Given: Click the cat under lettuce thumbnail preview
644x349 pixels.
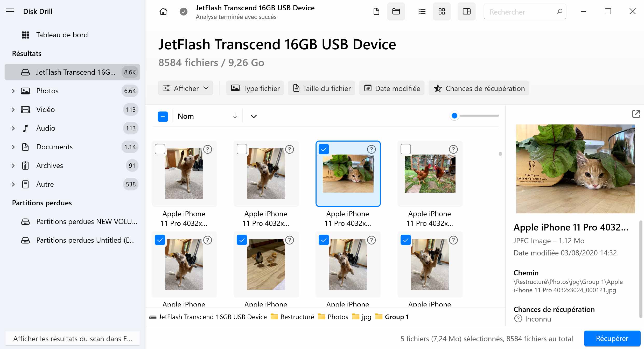Looking at the screenshot, I should pyautogui.click(x=347, y=174).
